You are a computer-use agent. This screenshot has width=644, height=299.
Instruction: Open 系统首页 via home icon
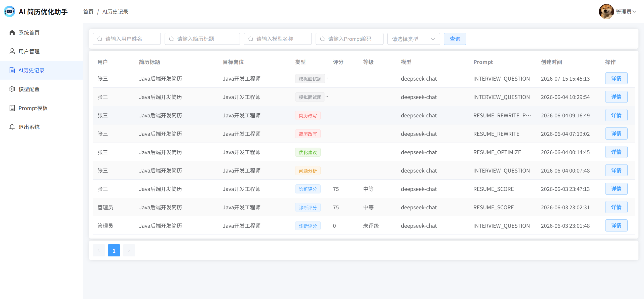12,32
